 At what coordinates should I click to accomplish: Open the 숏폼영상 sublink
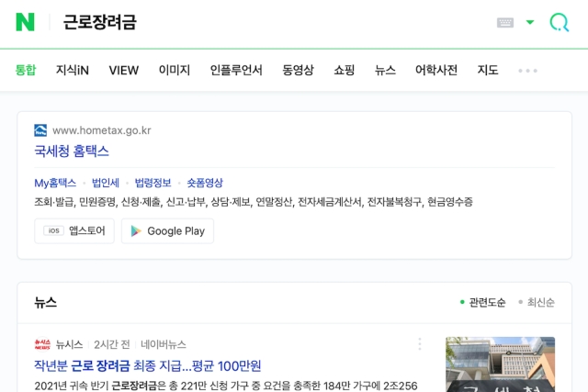tap(205, 183)
